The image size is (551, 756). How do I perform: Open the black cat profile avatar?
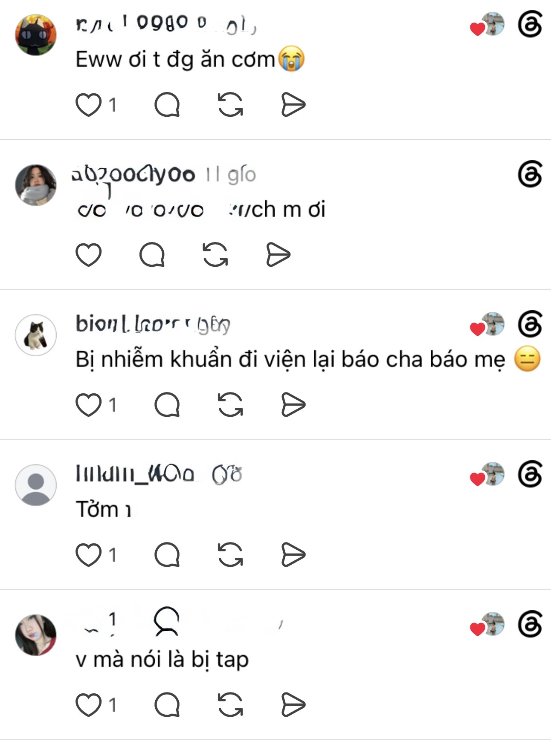coord(36,35)
